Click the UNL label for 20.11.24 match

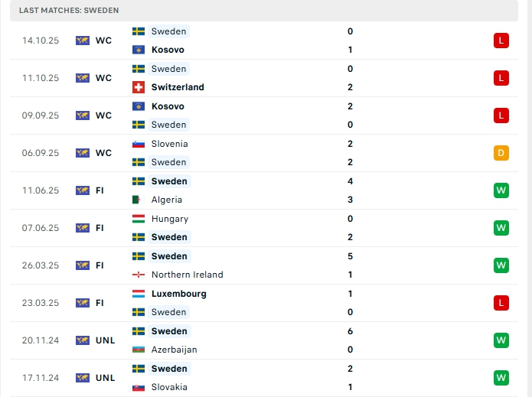pos(105,340)
